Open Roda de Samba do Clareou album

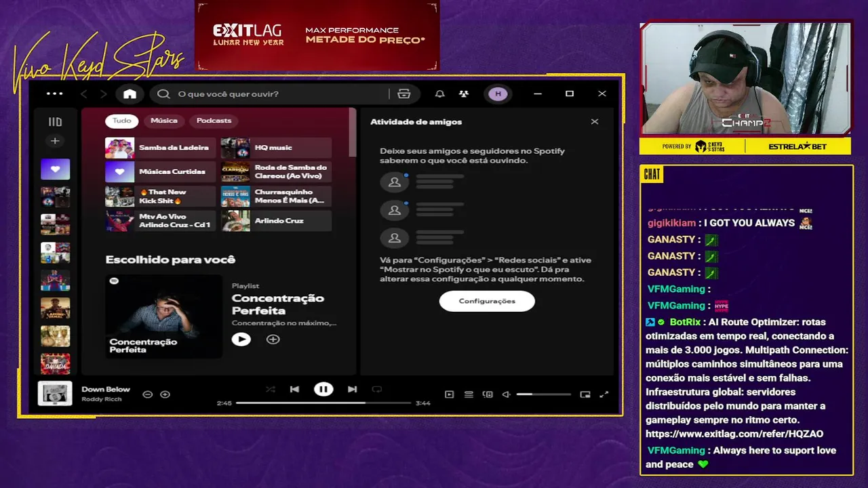(x=276, y=172)
